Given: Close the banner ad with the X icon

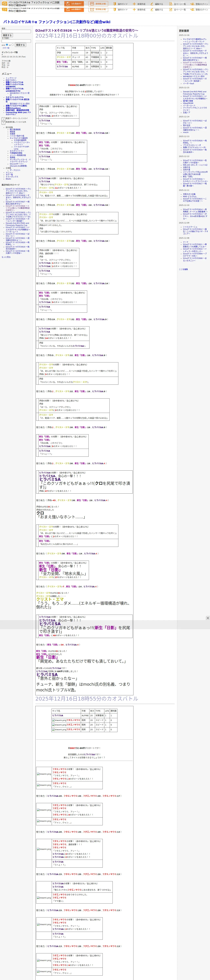Looking at the screenshot, I should click(207, 618).
